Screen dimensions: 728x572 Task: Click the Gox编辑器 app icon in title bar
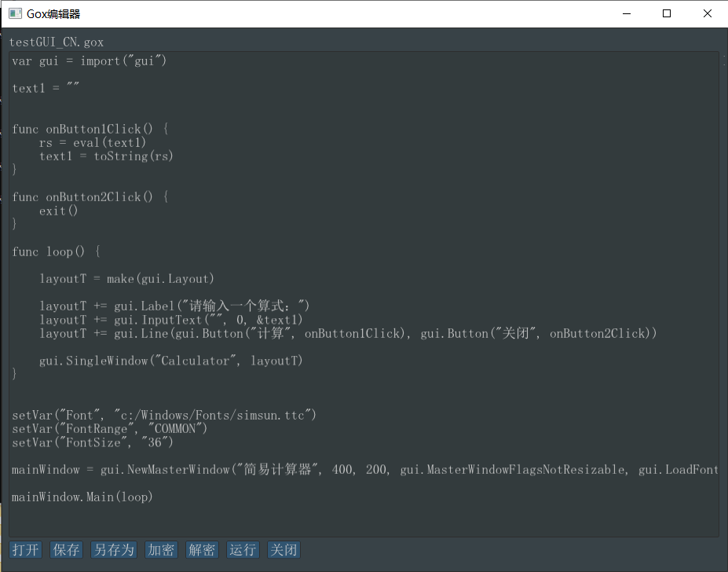15,13
